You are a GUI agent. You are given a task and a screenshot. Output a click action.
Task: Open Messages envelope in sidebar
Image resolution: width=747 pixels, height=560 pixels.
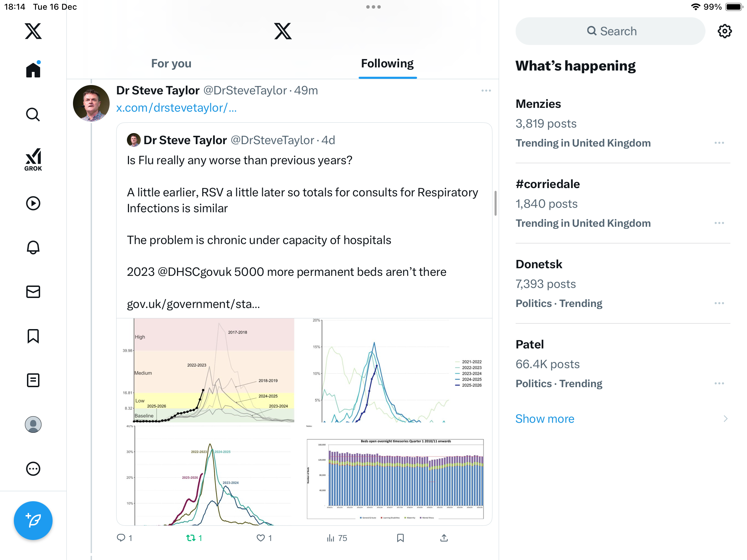coord(33,292)
